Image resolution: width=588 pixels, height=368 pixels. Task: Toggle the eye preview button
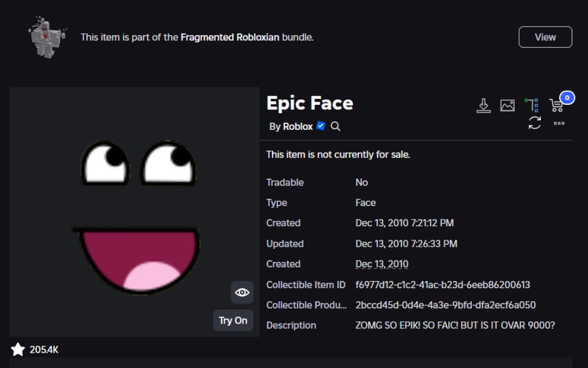click(x=242, y=292)
